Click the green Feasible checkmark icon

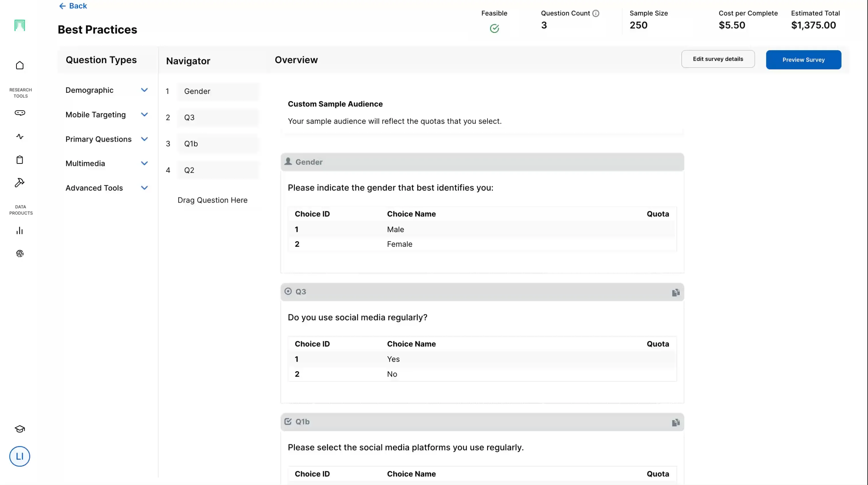[494, 28]
